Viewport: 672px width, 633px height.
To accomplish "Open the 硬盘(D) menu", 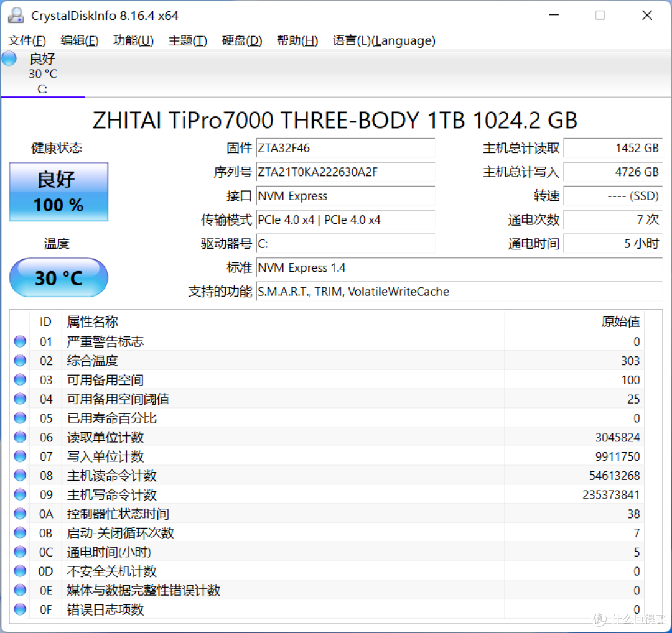I will click(242, 40).
